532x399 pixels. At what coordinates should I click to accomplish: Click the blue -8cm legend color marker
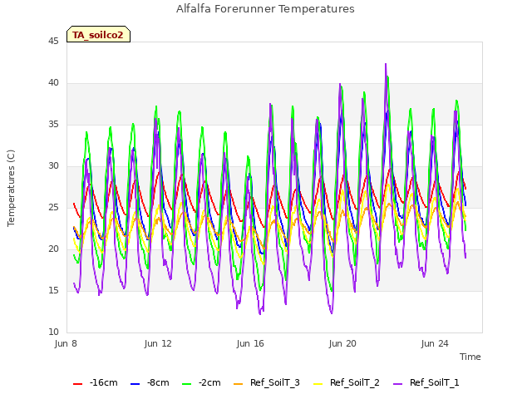coord(135,384)
